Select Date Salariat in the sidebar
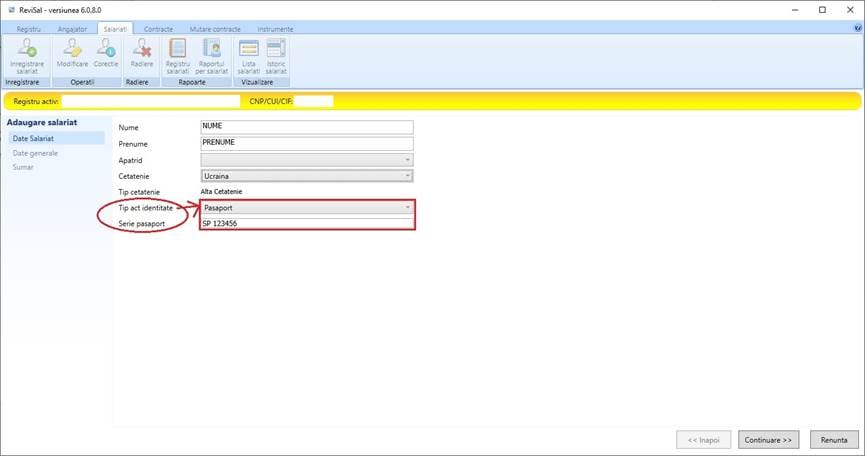 pos(55,138)
